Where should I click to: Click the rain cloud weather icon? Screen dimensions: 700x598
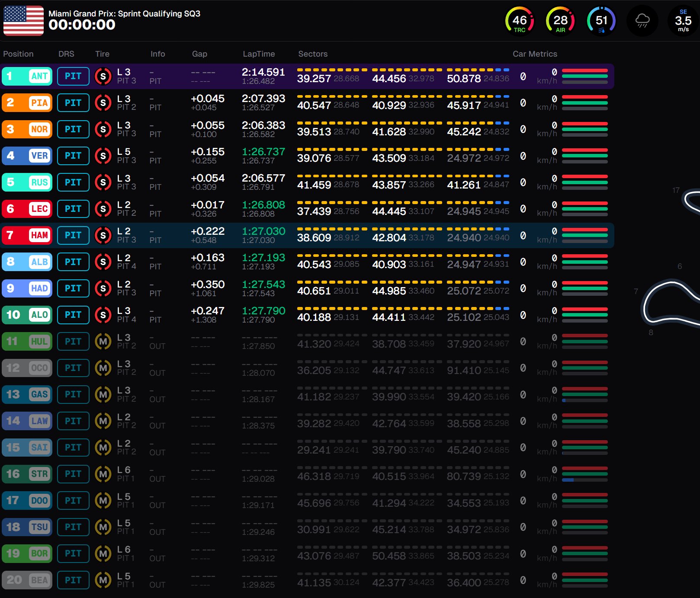coord(642,20)
